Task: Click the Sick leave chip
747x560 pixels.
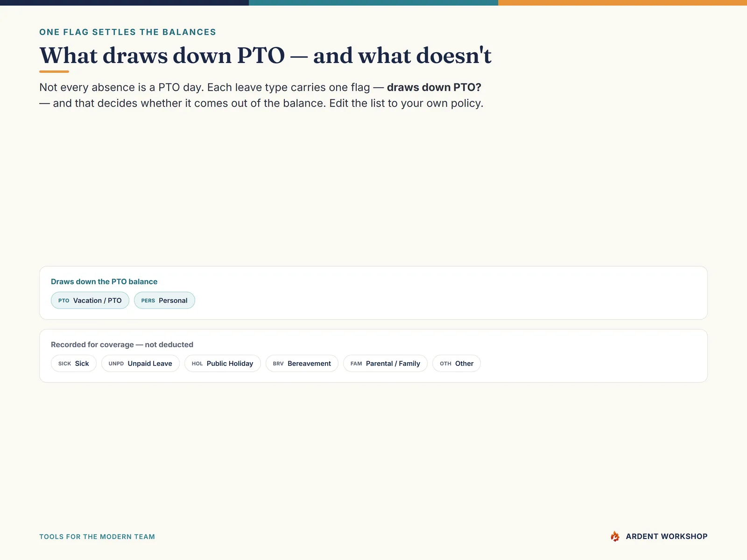Action: (74, 364)
